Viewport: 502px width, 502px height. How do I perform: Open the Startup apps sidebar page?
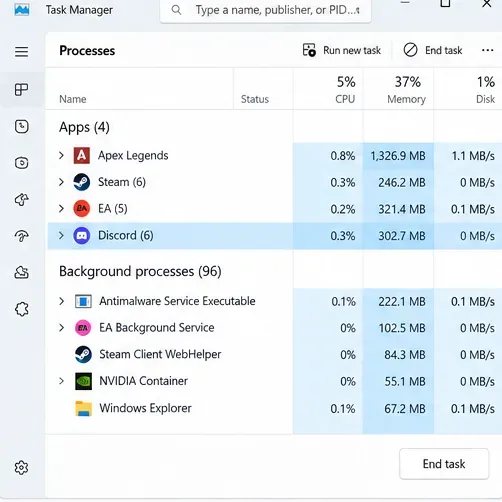click(x=21, y=199)
